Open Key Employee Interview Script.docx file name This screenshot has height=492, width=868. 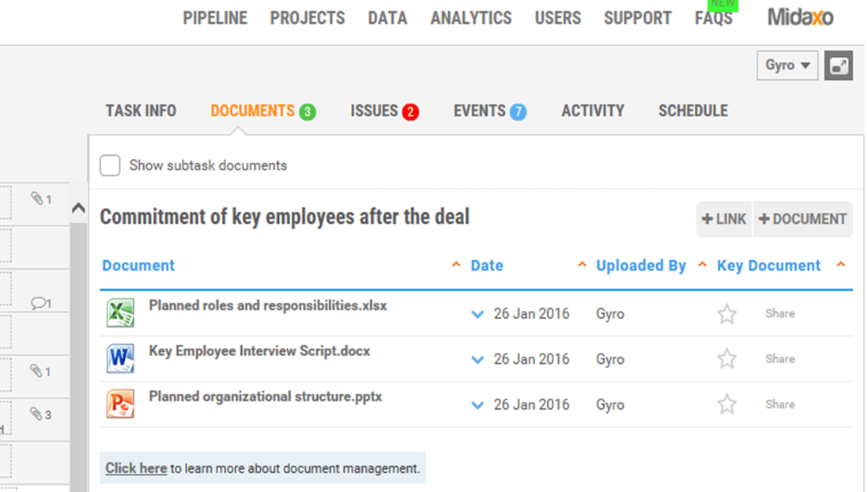tap(259, 351)
